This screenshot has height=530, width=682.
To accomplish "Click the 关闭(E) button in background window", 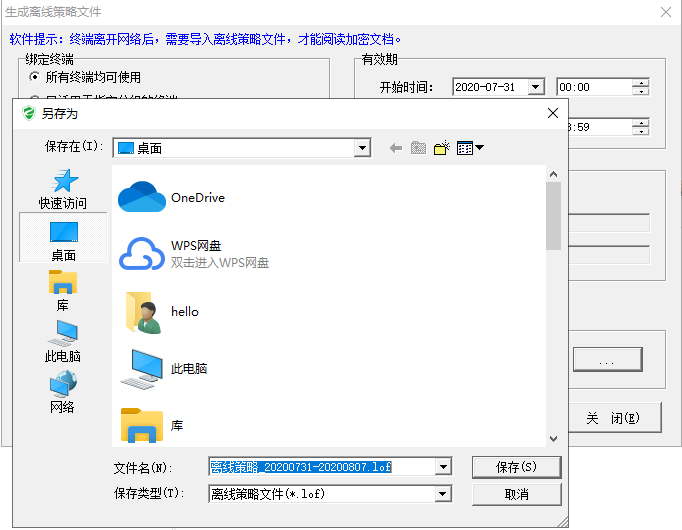I will pos(614,418).
